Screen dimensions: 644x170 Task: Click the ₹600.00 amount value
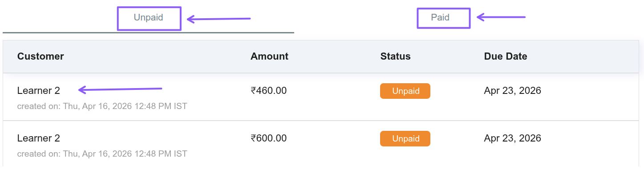(x=269, y=138)
